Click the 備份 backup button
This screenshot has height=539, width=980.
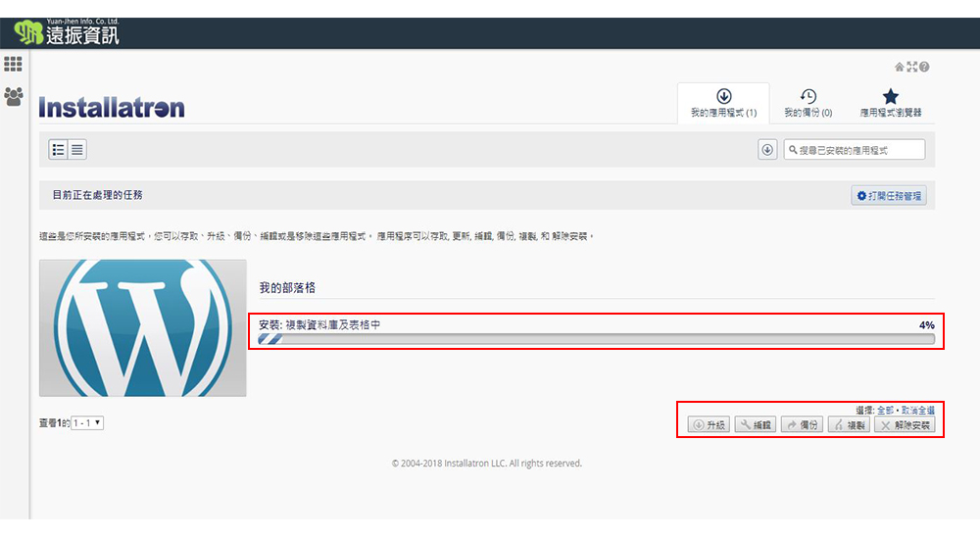click(x=802, y=424)
